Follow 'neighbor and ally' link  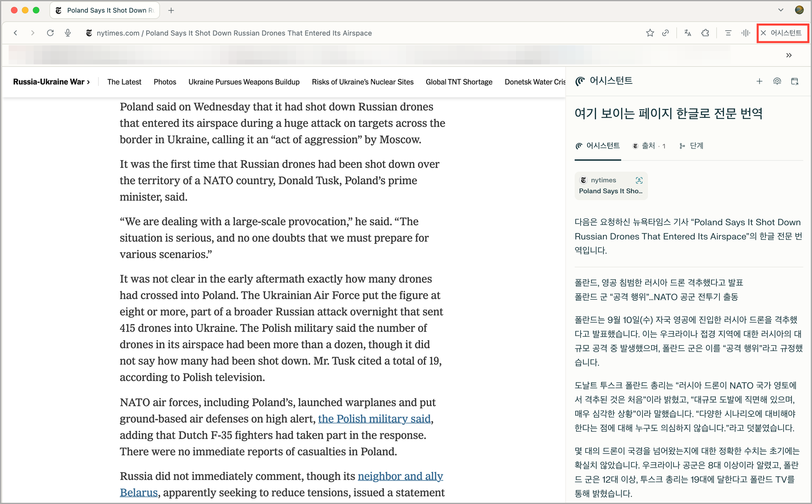400,476
